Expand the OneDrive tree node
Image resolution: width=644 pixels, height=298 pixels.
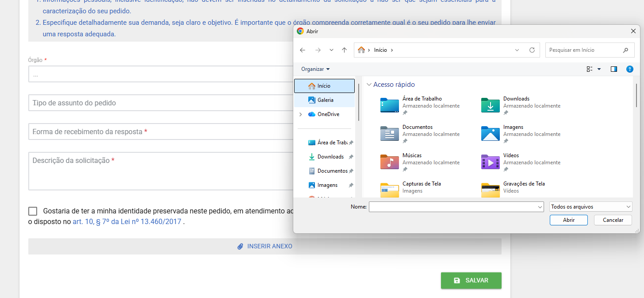(301, 114)
